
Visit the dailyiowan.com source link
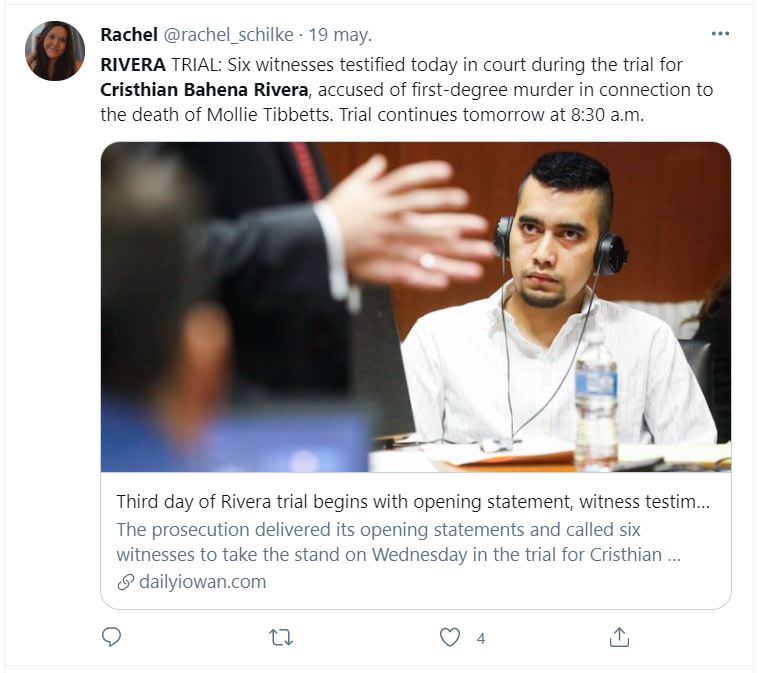pos(201,582)
